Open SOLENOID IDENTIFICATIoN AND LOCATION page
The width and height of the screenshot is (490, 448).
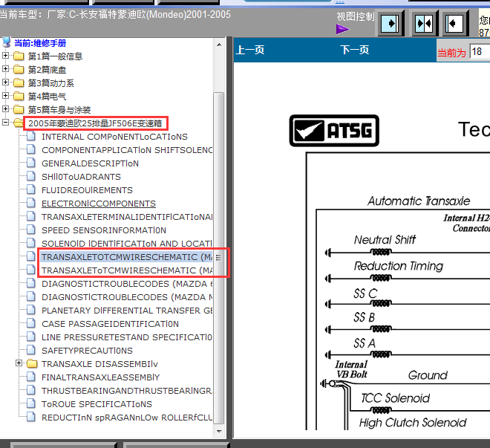[127, 244]
